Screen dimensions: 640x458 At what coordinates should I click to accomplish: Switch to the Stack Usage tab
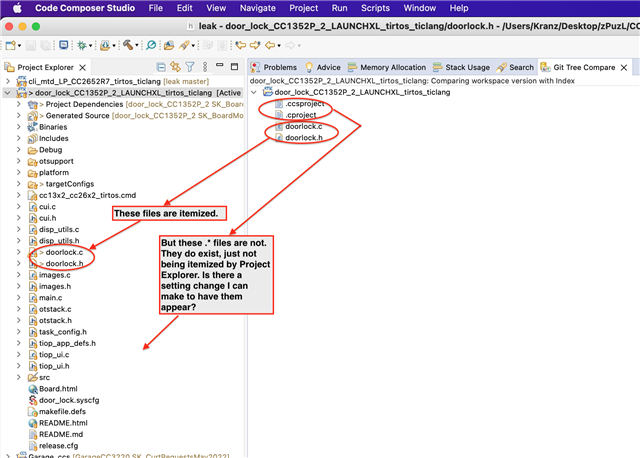tap(462, 67)
